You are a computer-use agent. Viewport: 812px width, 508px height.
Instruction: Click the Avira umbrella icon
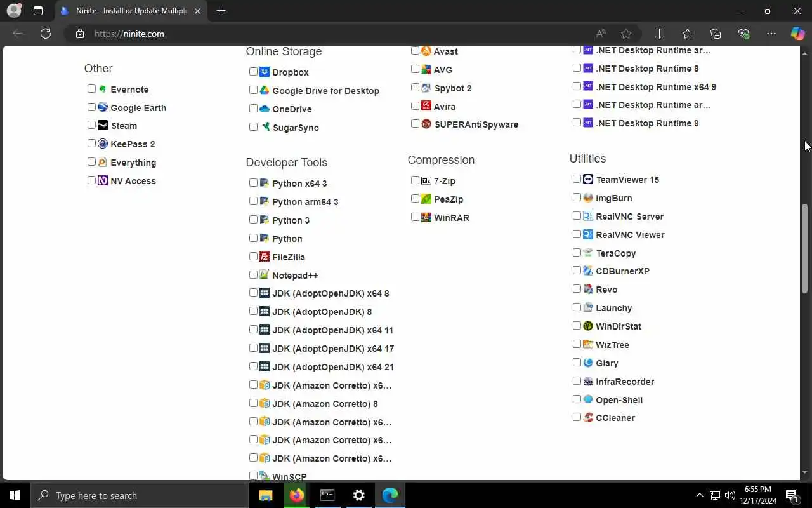pyautogui.click(x=426, y=107)
